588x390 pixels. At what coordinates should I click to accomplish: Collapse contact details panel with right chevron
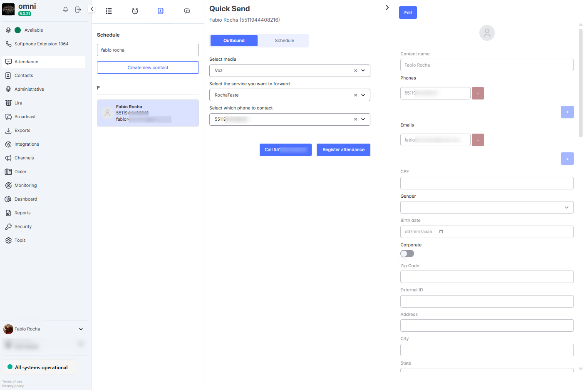coord(387,7)
